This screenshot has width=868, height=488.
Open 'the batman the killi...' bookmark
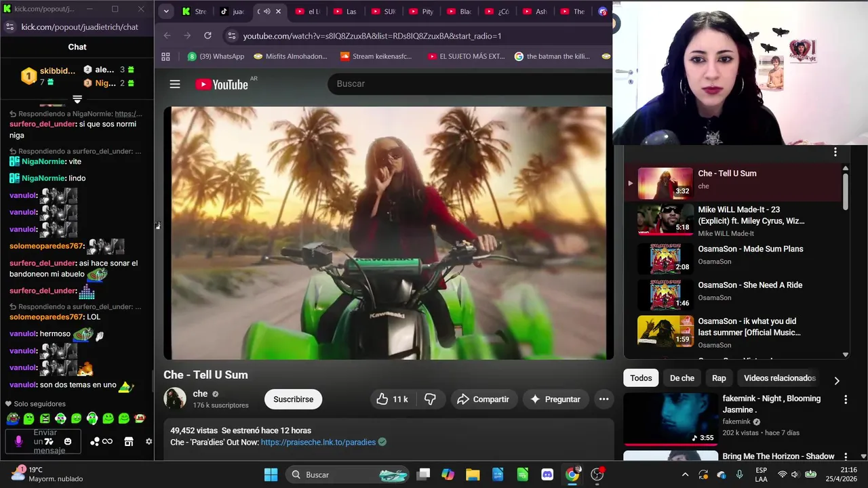coord(552,56)
